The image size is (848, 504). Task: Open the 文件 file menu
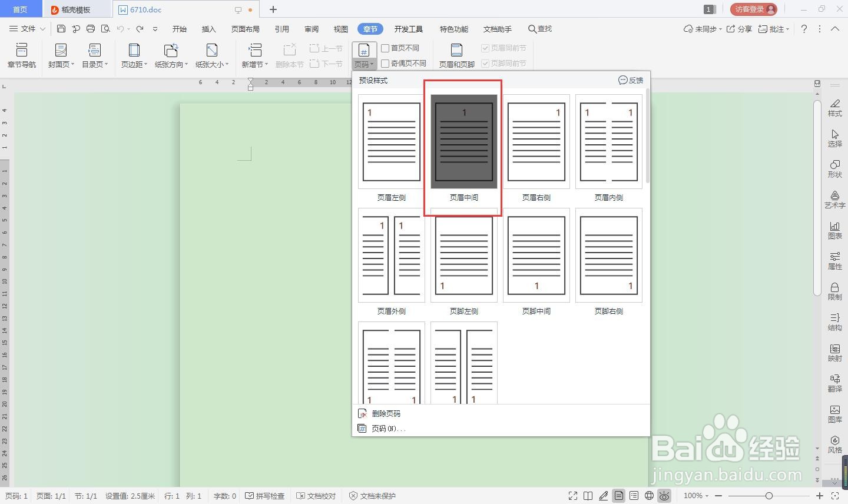[28, 29]
